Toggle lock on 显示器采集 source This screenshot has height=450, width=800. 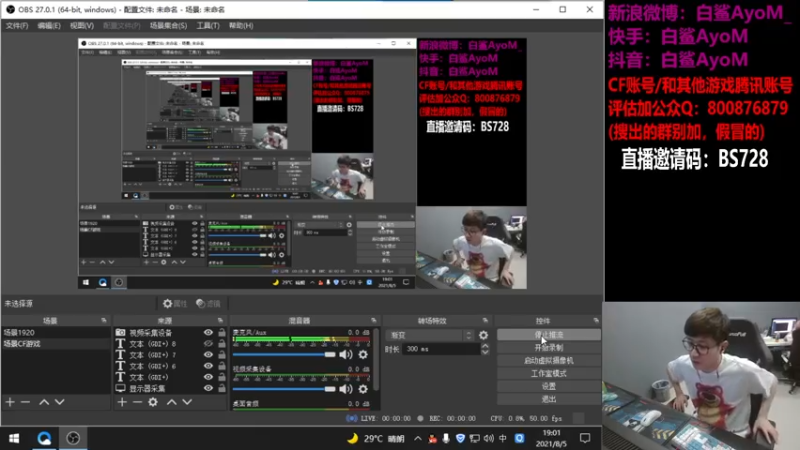click(221, 388)
